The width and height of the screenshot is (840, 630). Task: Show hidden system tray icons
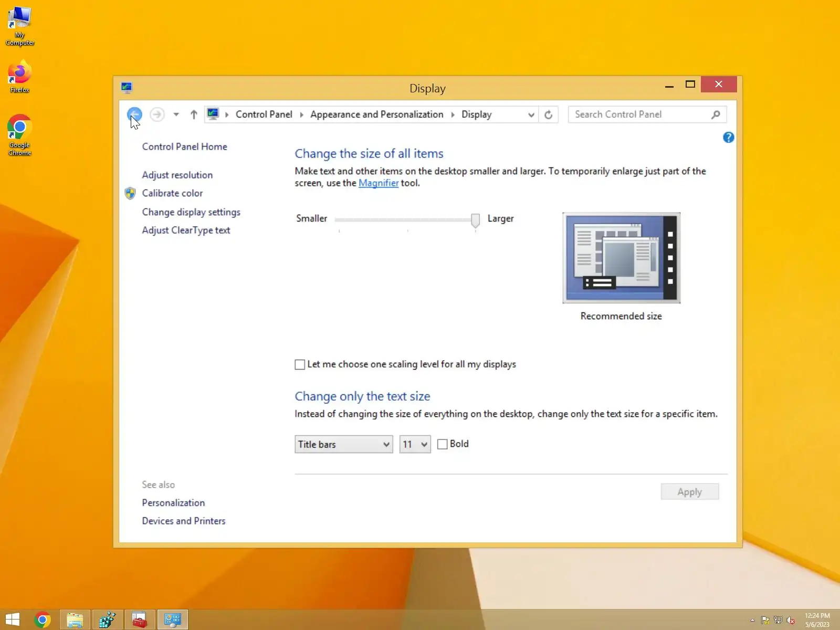[752, 620]
